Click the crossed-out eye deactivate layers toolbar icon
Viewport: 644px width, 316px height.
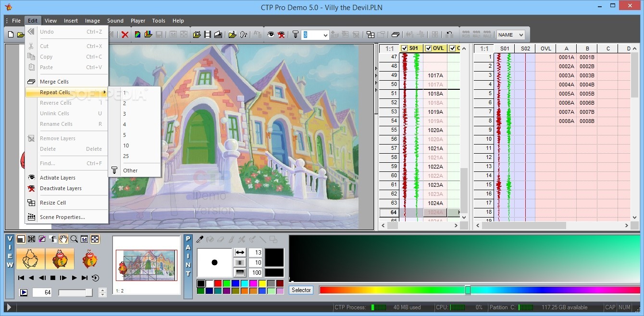click(x=281, y=35)
